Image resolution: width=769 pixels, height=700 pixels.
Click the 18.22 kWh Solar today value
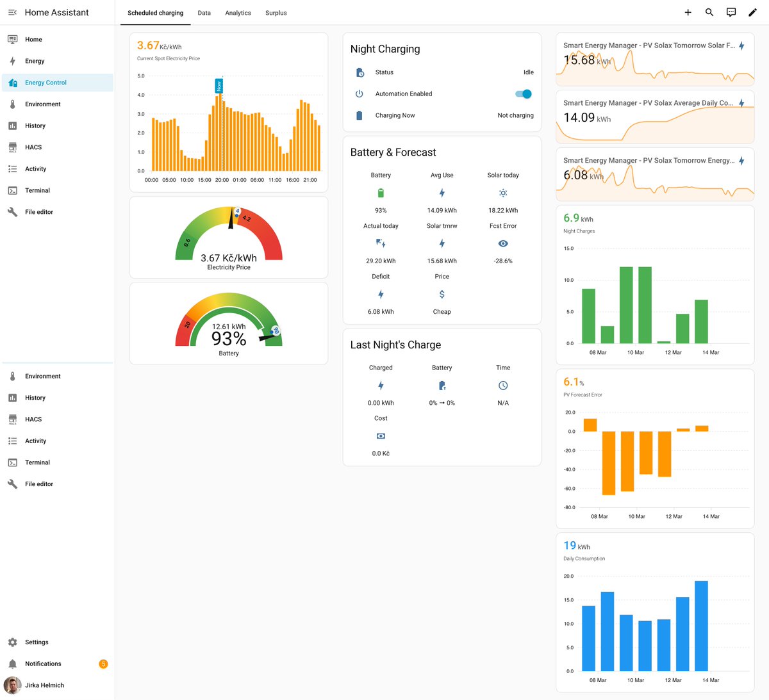pos(503,210)
